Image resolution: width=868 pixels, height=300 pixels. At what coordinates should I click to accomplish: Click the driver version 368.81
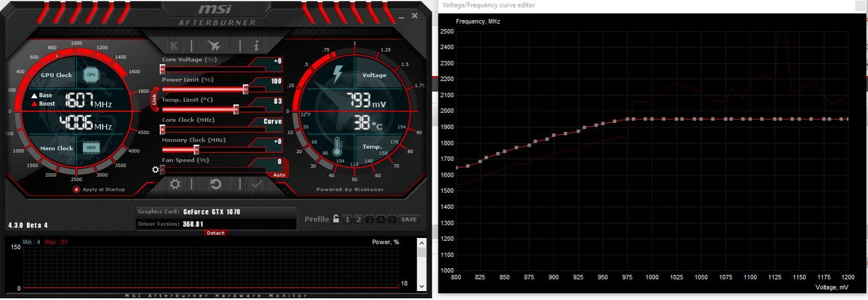coord(193,224)
